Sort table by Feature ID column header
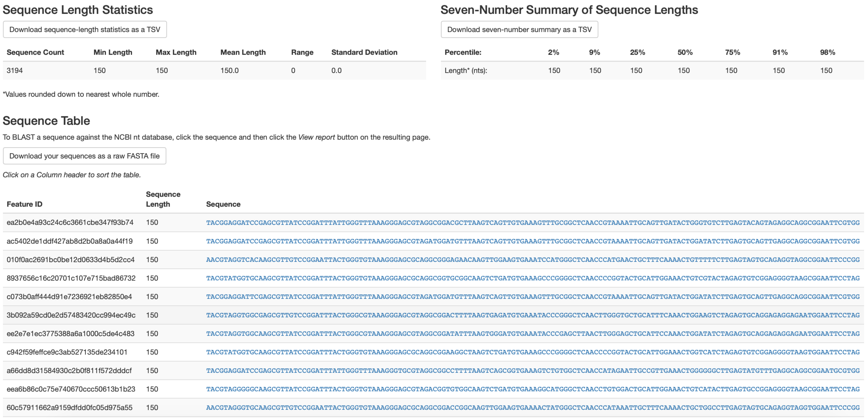The width and height of the screenshot is (868, 418). click(x=25, y=204)
